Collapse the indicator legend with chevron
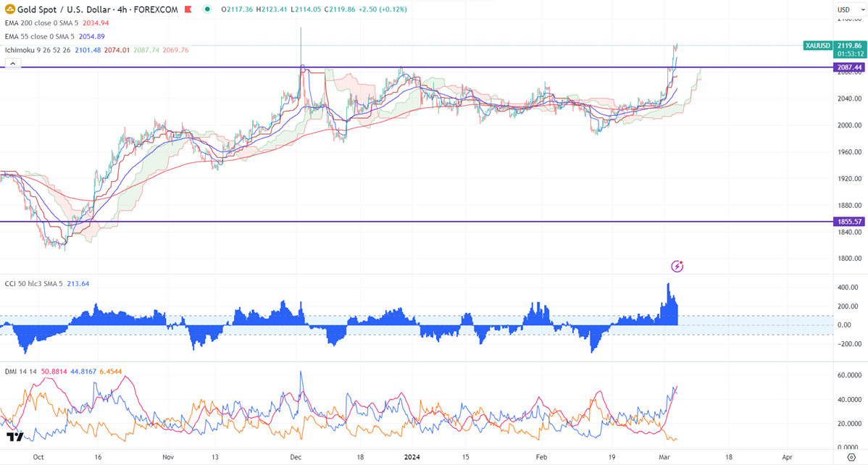Viewport: 868px width, 465px height. pos(13,64)
